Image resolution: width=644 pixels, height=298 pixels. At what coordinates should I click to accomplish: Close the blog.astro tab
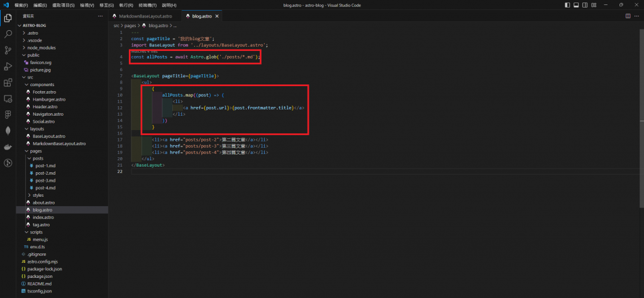tap(217, 16)
